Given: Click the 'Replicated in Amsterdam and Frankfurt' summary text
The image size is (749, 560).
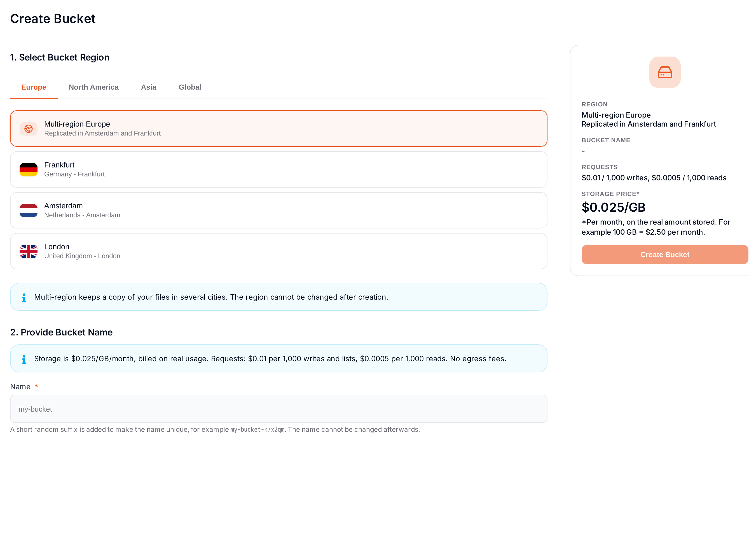Looking at the screenshot, I should (649, 124).
